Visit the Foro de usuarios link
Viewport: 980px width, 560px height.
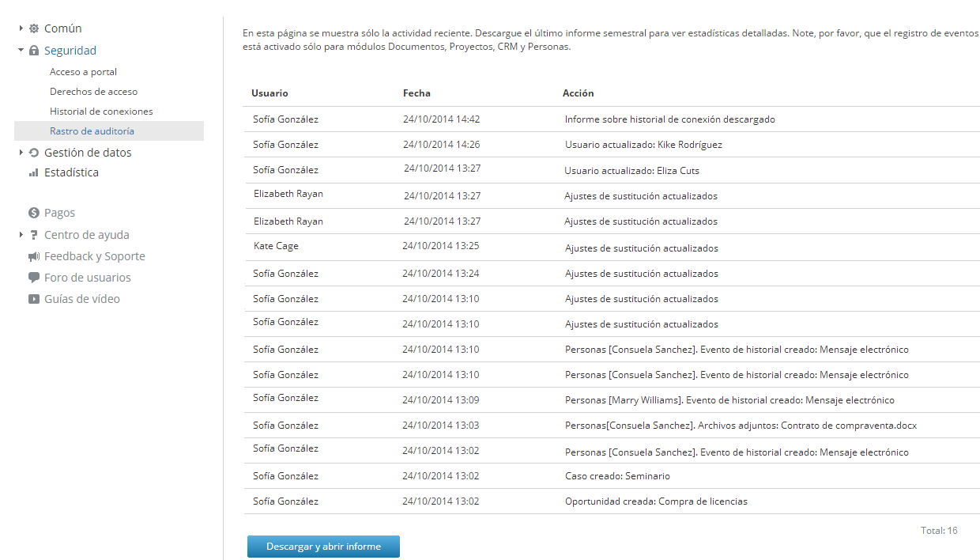click(x=88, y=278)
